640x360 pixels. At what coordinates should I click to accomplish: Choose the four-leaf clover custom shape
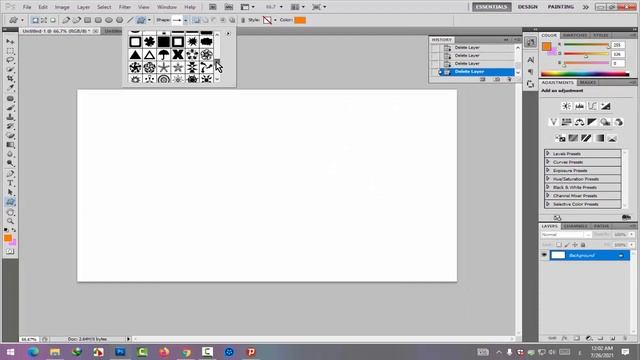149,42
